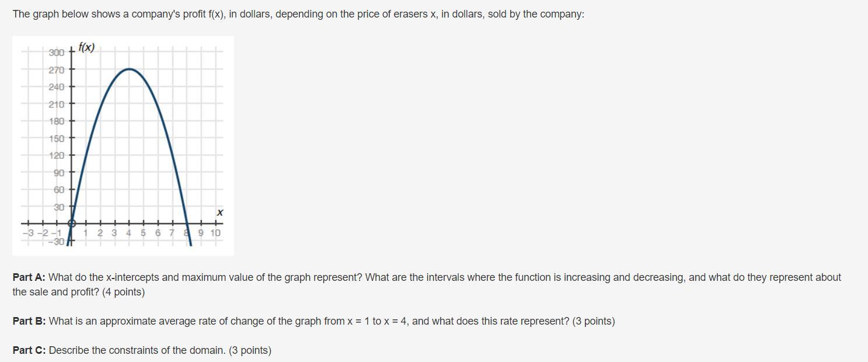Click the 210 label on y-axis
The width and height of the screenshot is (868, 362).
(x=57, y=105)
